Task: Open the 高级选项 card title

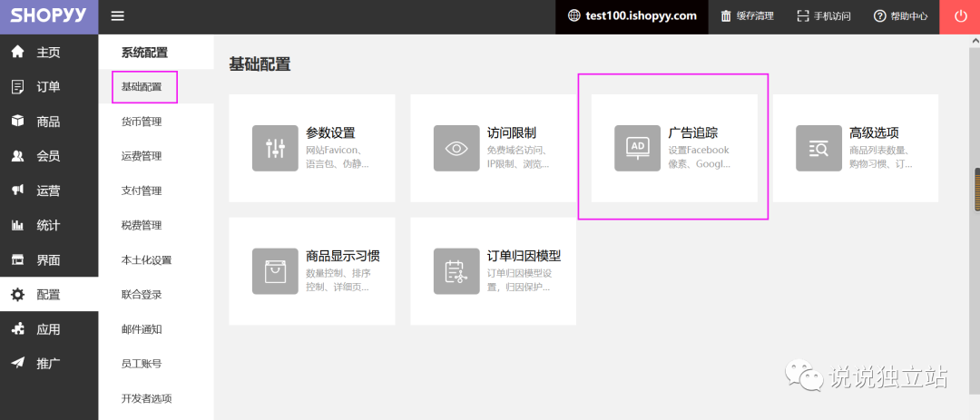Action: (875, 132)
